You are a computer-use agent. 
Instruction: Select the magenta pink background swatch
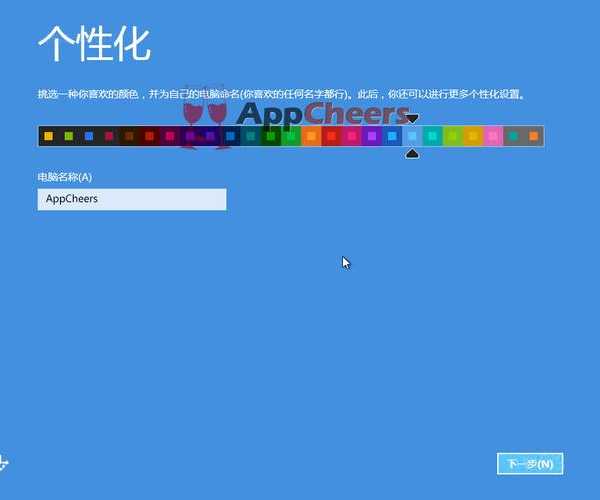point(352,136)
